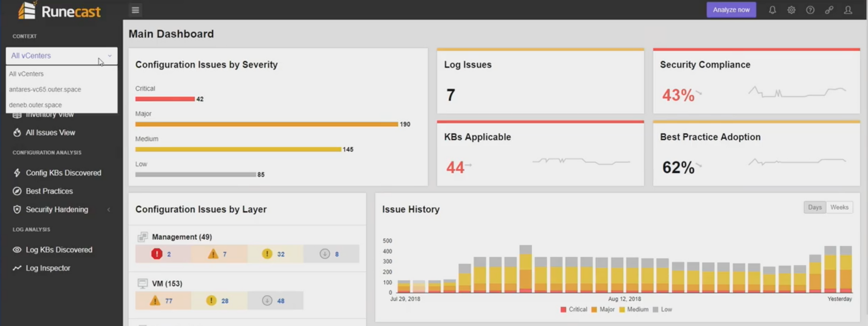This screenshot has height=326, width=868.
Task: Click the Log KBs Discovered eye icon
Action: click(x=17, y=250)
